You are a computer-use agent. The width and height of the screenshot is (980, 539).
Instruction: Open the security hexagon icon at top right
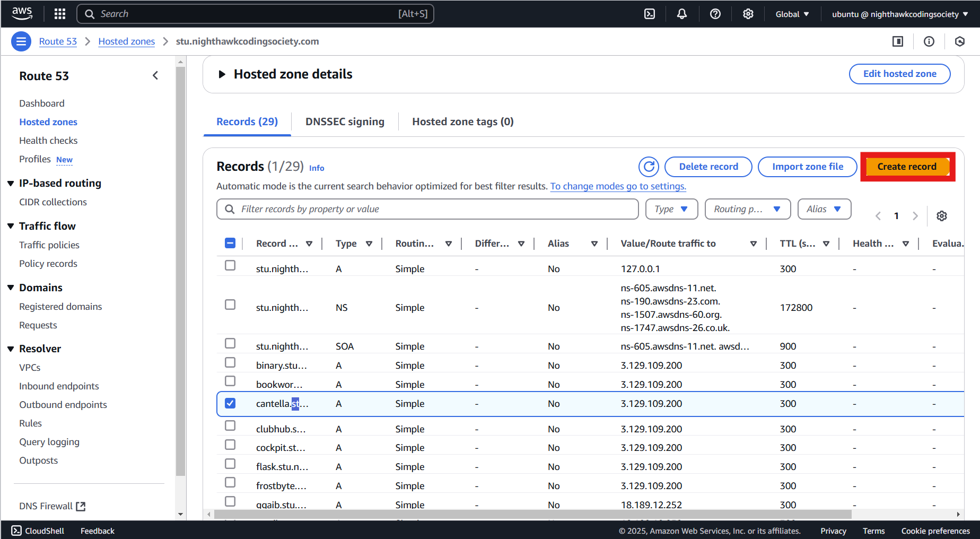(x=960, y=41)
